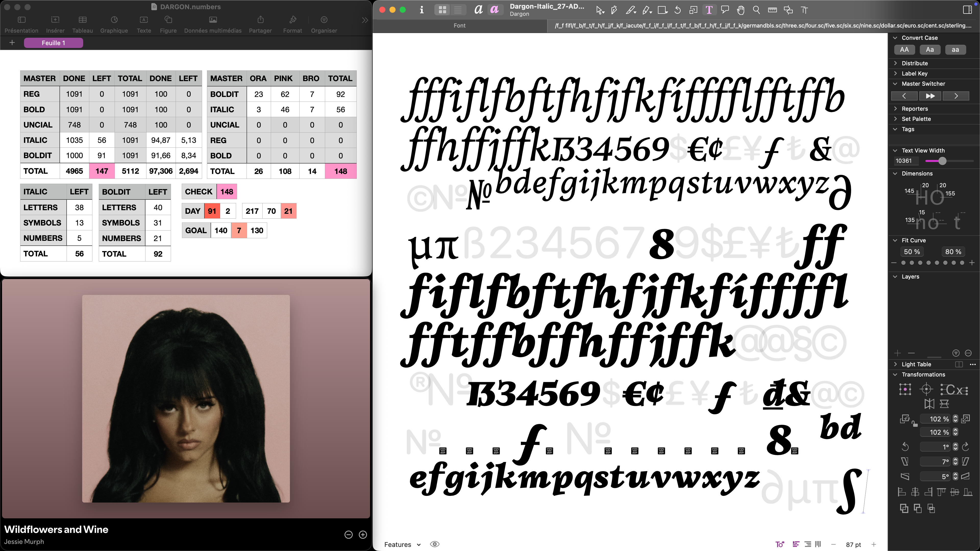Pick the Annotation speech bubble tool
This screenshot has height=551, width=980.
pos(725,10)
